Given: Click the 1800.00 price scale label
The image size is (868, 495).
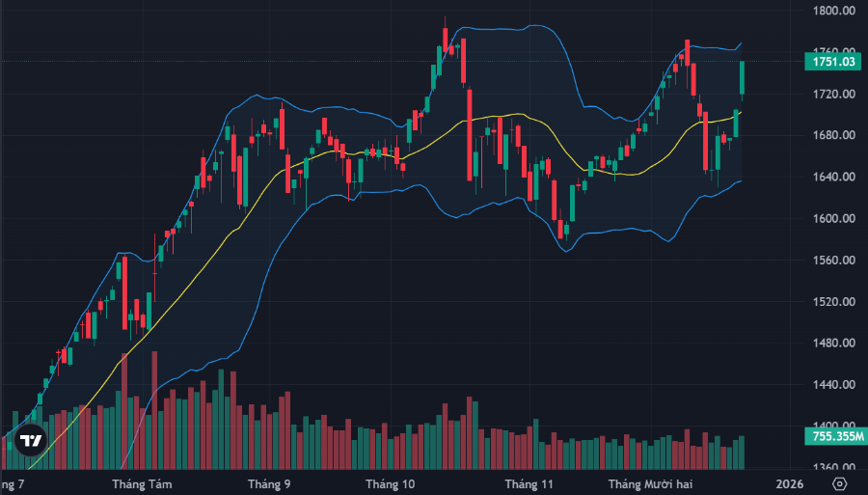Looking at the screenshot, I should (835, 12).
